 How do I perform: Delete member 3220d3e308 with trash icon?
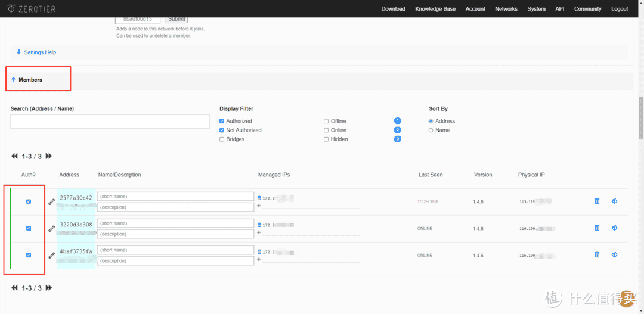pos(597,228)
